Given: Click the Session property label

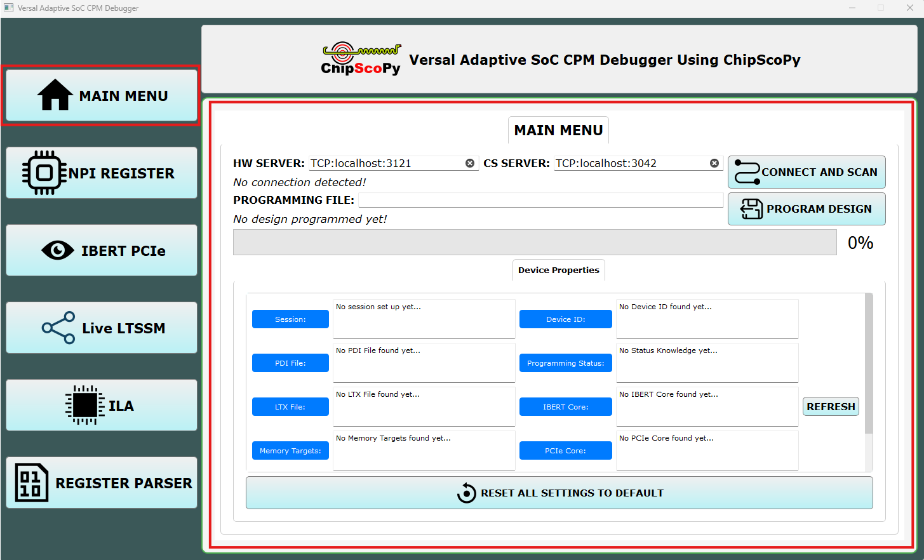Looking at the screenshot, I should [x=290, y=319].
